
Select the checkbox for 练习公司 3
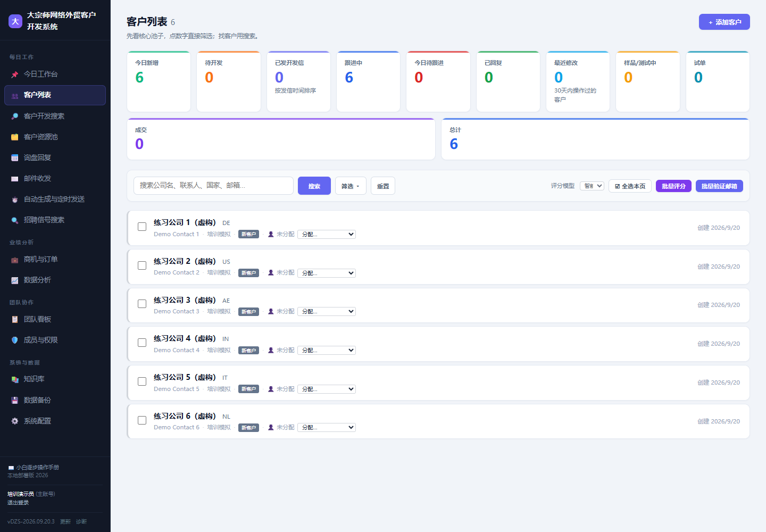[142, 304]
